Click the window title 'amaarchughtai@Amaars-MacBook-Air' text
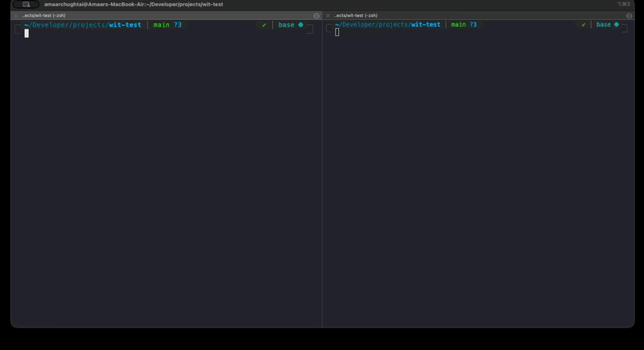The height and width of the screenshot is (350, 644). [x=94, y=4]
